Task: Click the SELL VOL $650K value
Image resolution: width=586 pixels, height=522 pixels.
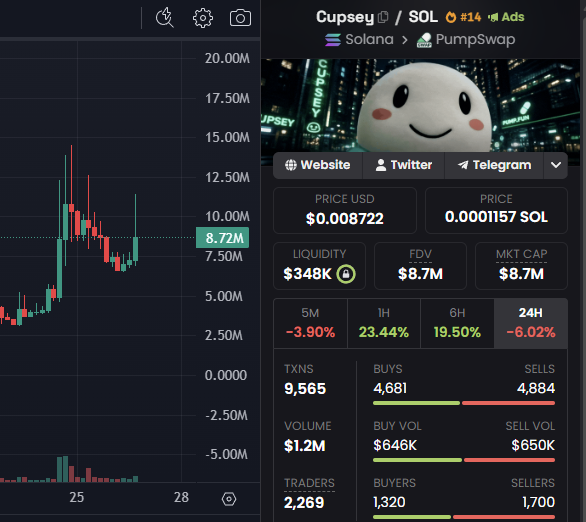Action: [x=533, y=445]
